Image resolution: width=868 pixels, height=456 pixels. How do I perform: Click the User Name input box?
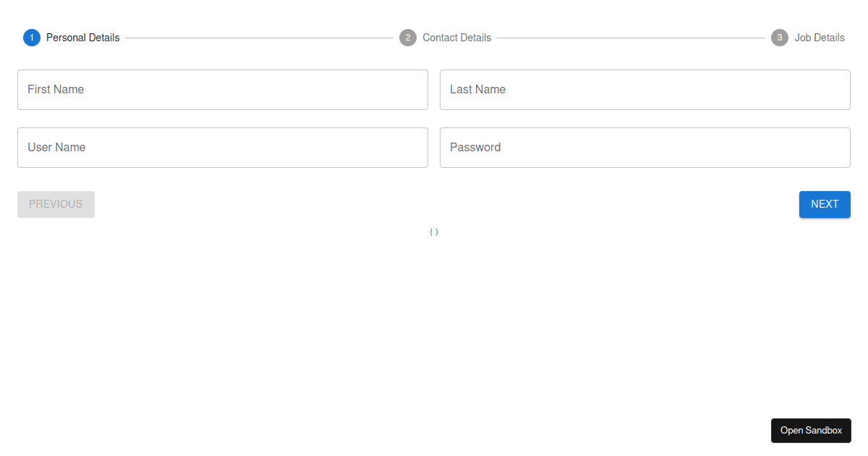click(x=222, y=147)
